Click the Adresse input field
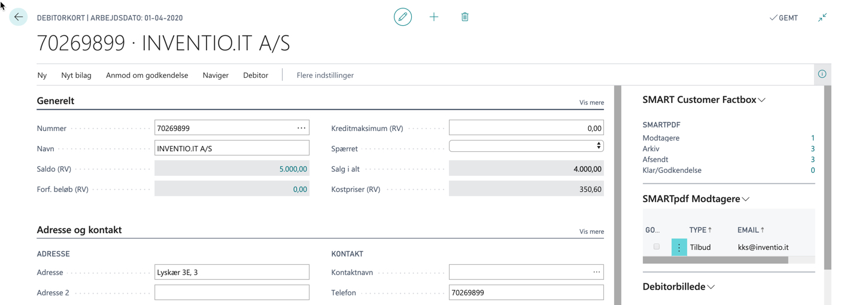This screenshot has height=305, width=868. [232, 272]
